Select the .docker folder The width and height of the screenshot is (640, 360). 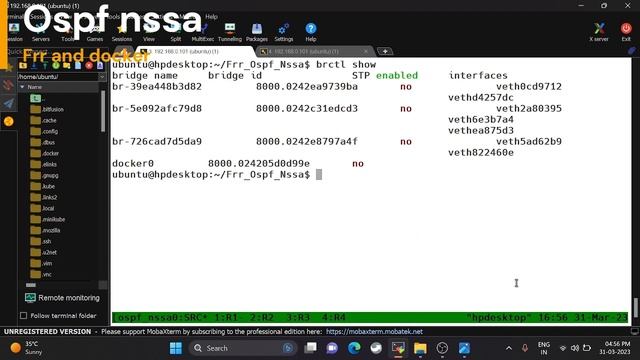[44, 153]
